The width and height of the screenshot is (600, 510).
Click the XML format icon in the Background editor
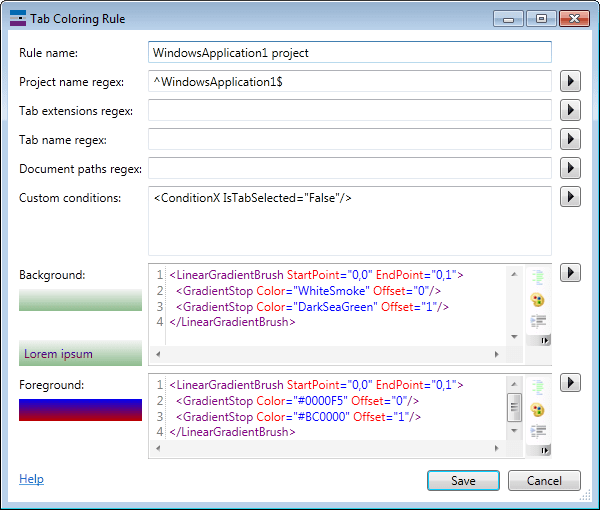click(x=538, y=277)
